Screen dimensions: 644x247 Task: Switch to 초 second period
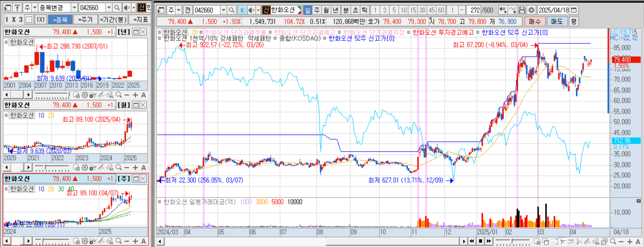click(x=355, y=10)
